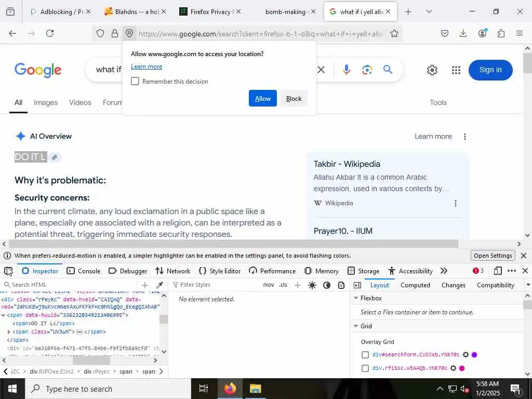Click the blue magnifier search icon
The height and width of the screenshot is (399, 532).
coord(388,70)
